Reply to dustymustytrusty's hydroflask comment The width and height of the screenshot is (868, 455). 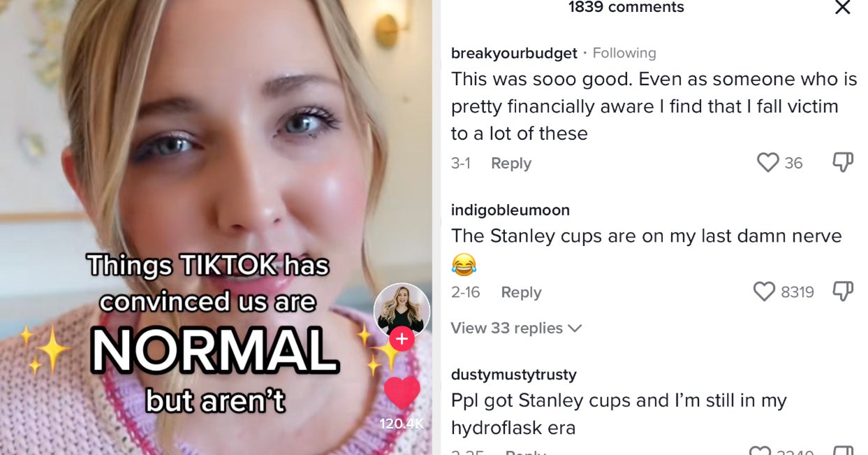click(x=525, y=452)
